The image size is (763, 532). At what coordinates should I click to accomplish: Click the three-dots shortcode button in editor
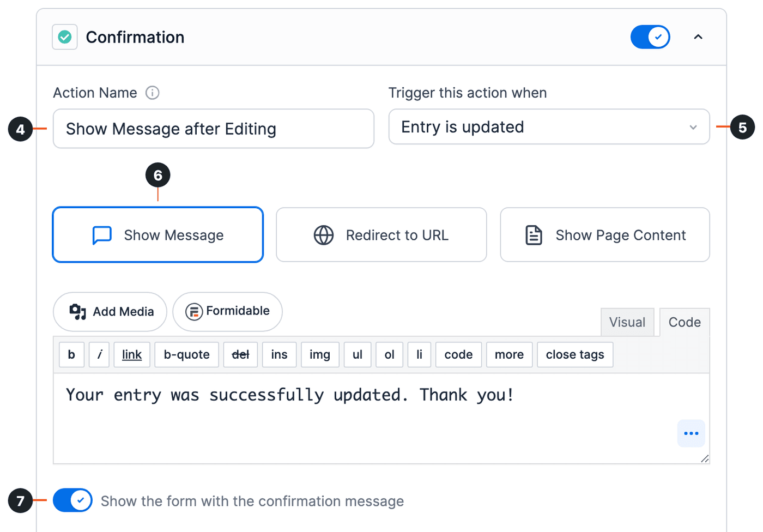click(691, 433)
